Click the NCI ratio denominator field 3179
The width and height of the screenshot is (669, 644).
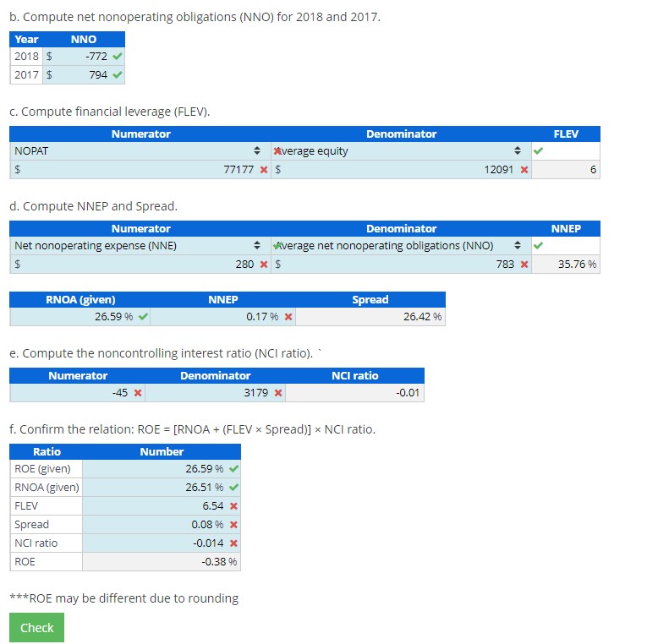coord(215,392)
